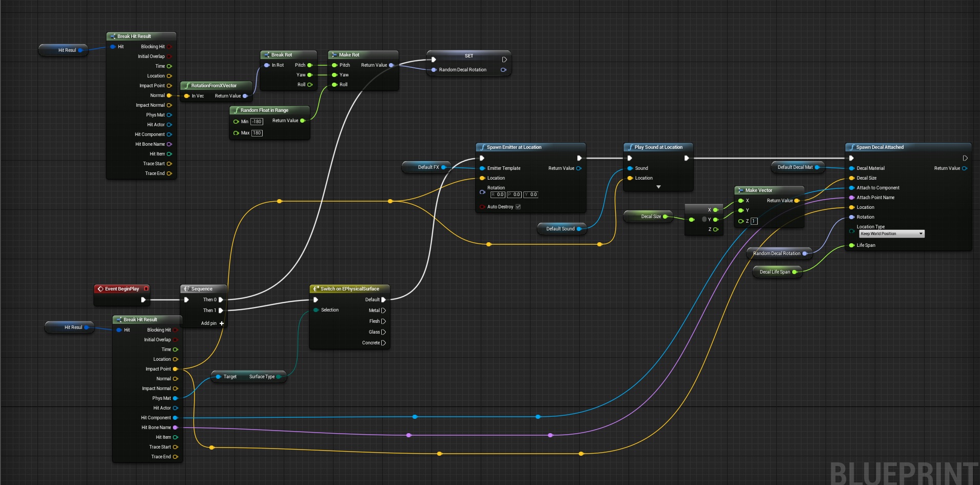Click the Sound input pin on Play Sound
Viewport: 980px width, 485px height.
pyautogui.click(x=630, y=168)
